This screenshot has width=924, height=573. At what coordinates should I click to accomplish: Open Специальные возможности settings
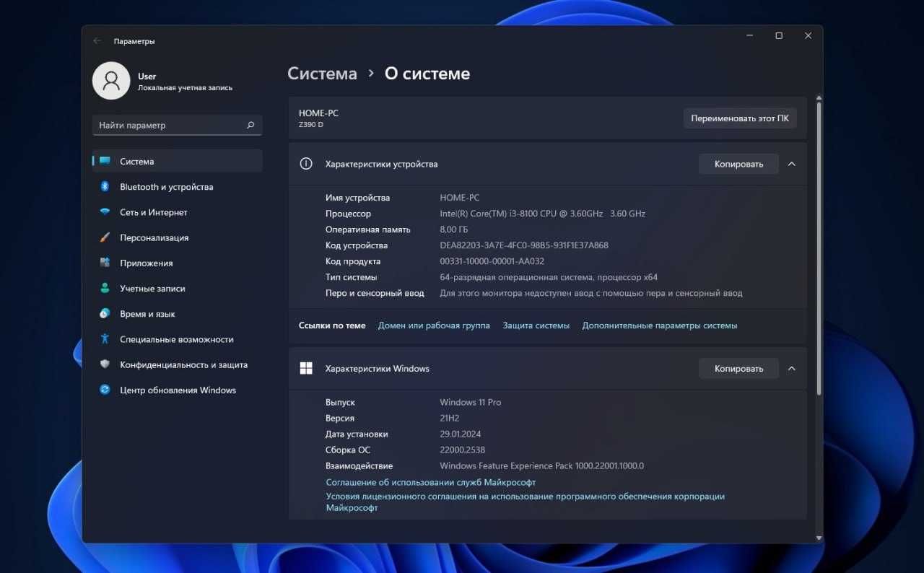(x=178, y=339)
